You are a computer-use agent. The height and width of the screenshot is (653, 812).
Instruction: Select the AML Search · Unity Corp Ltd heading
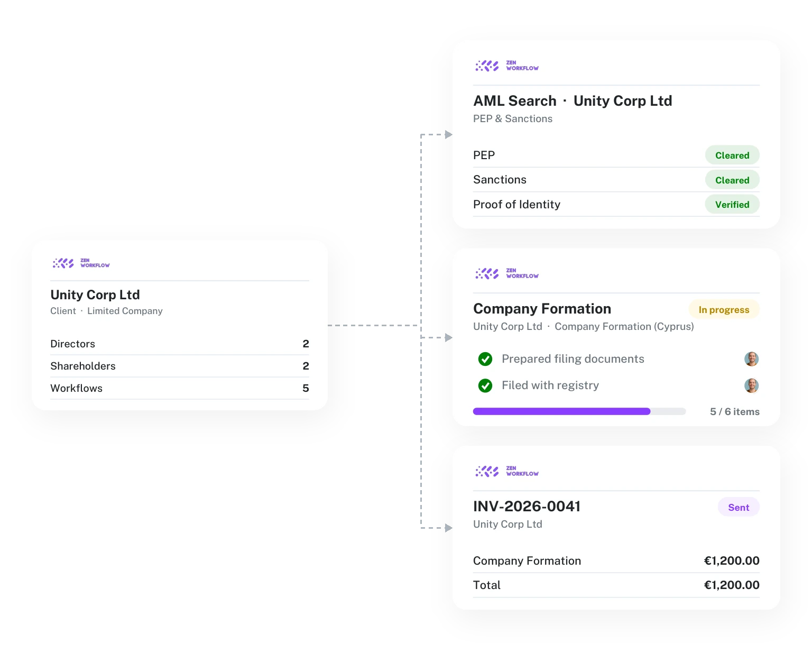[573, 101]
